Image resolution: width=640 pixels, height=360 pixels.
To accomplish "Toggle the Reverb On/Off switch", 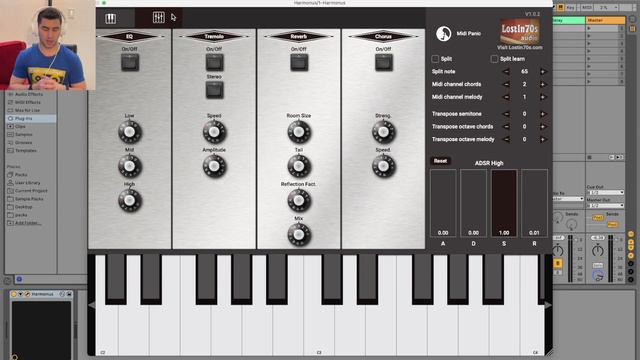I will tap(299, 62).
